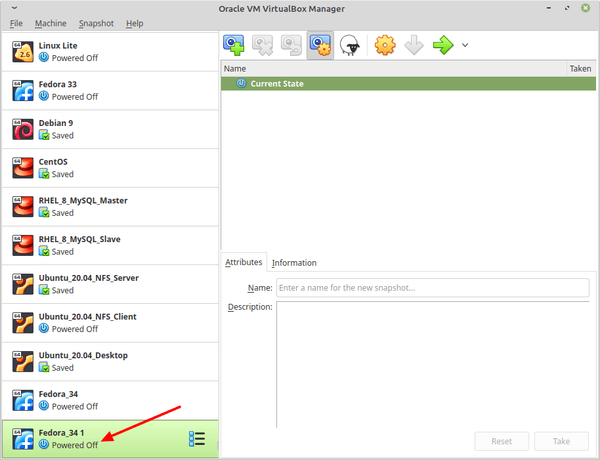Click the Take snapshot toolbar icon
This screenshot has width=600, height=460.
[234, 45]
